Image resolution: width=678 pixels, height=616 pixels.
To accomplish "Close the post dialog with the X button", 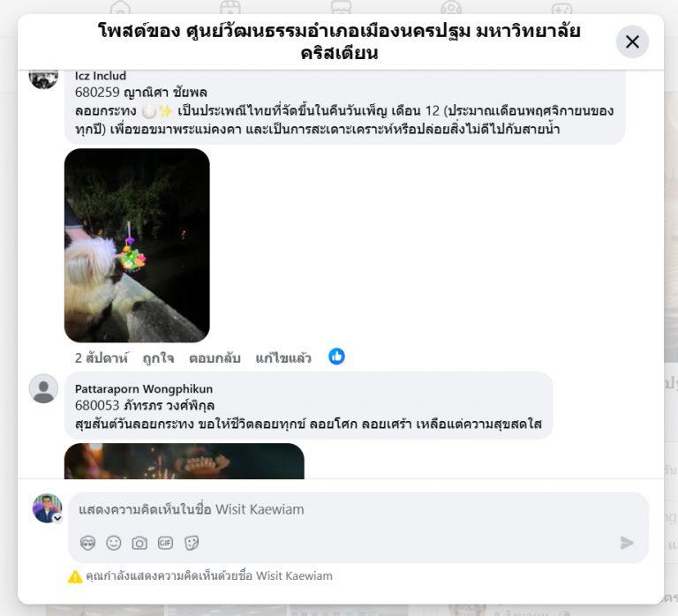I will (x=632, y=42).
